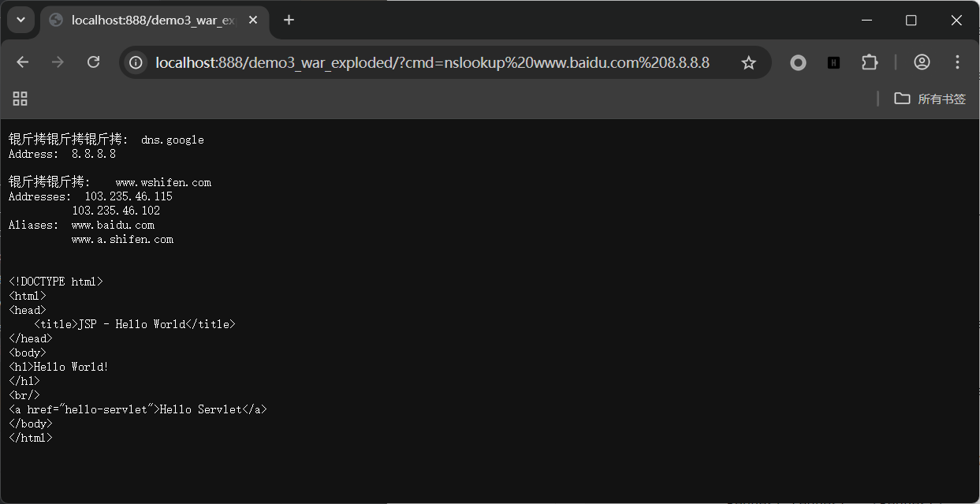The width and height of the screenshot is (980, 504).
Task: Open the three-dot Chrome menu
Action: tap(957, 62)
